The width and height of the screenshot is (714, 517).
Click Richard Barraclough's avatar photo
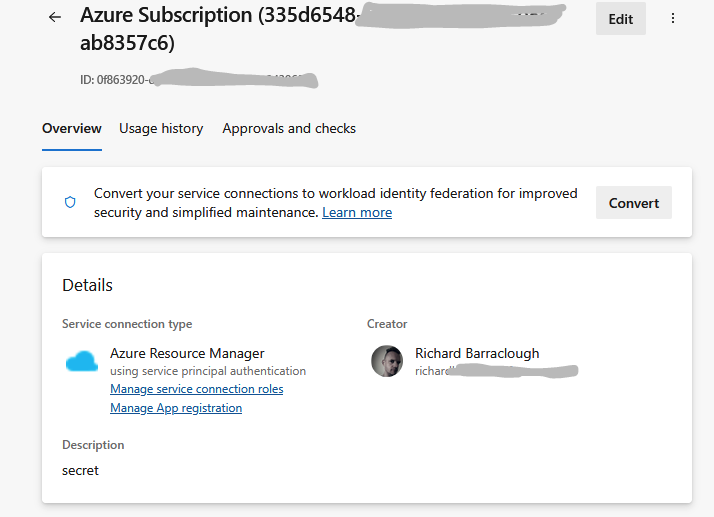click(x=387, y=361)
